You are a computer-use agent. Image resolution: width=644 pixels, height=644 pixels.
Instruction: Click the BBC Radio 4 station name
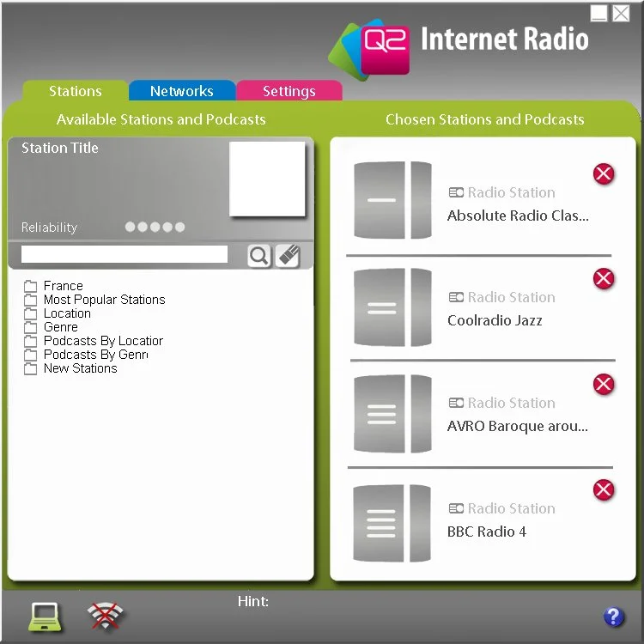487,532
